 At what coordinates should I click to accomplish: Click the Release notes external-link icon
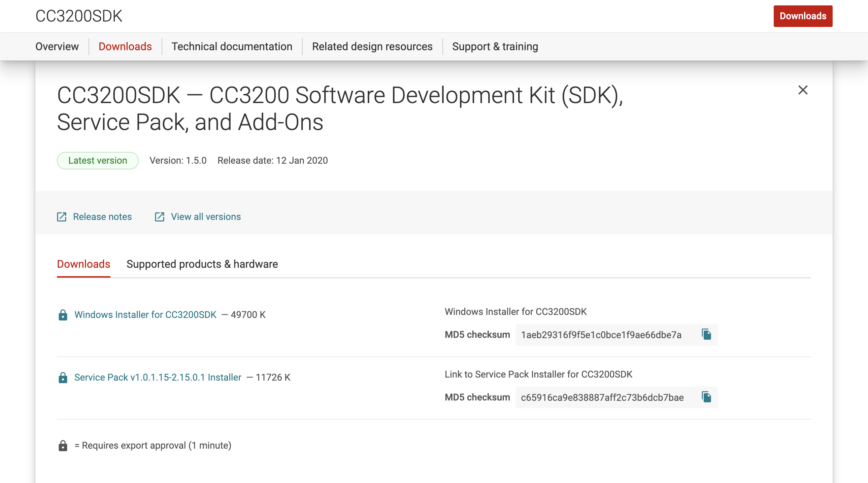tap(62, 217)
